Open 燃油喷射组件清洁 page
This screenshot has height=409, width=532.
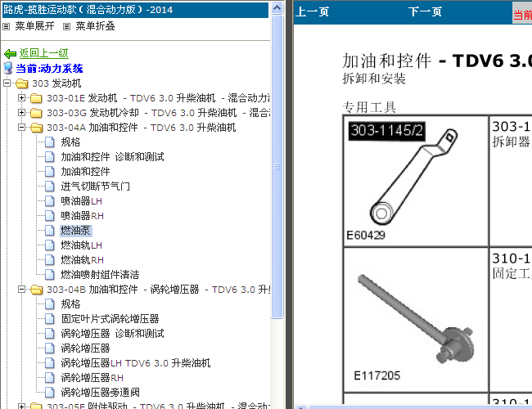(100, 275)
